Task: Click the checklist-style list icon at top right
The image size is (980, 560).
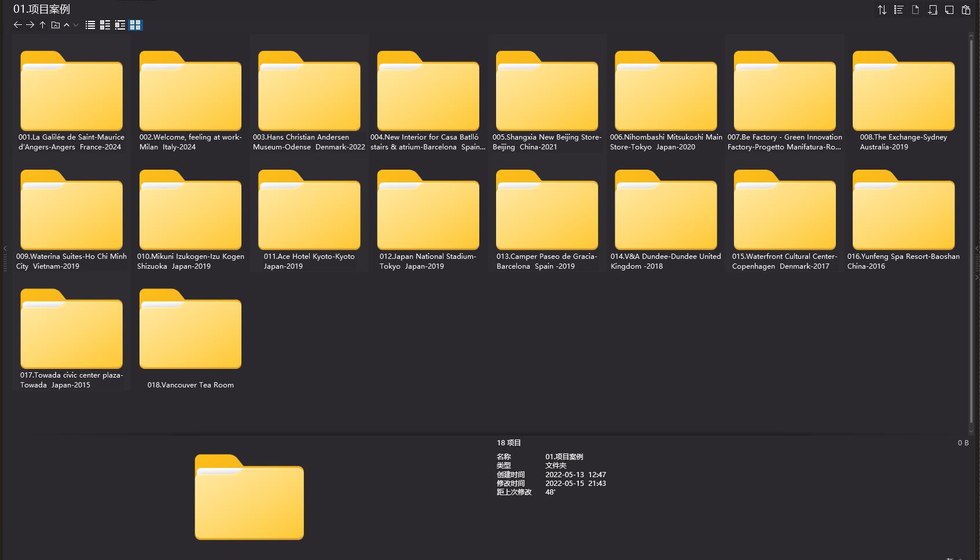Action: 899,10
